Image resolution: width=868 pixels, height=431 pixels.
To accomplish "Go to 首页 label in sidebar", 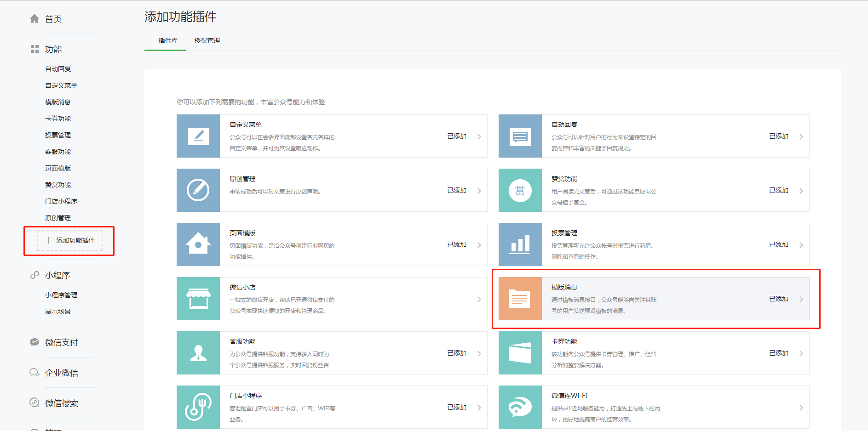I will point(53,19).
